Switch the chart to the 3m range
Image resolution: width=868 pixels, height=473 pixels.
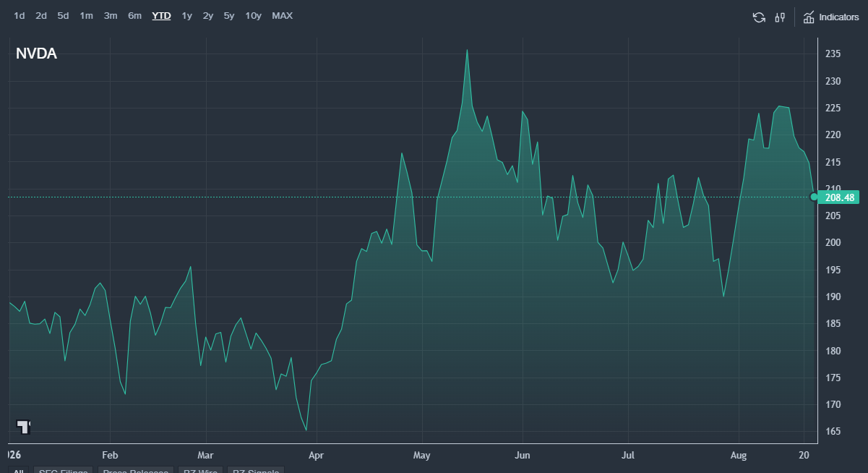tap(111, 16)
